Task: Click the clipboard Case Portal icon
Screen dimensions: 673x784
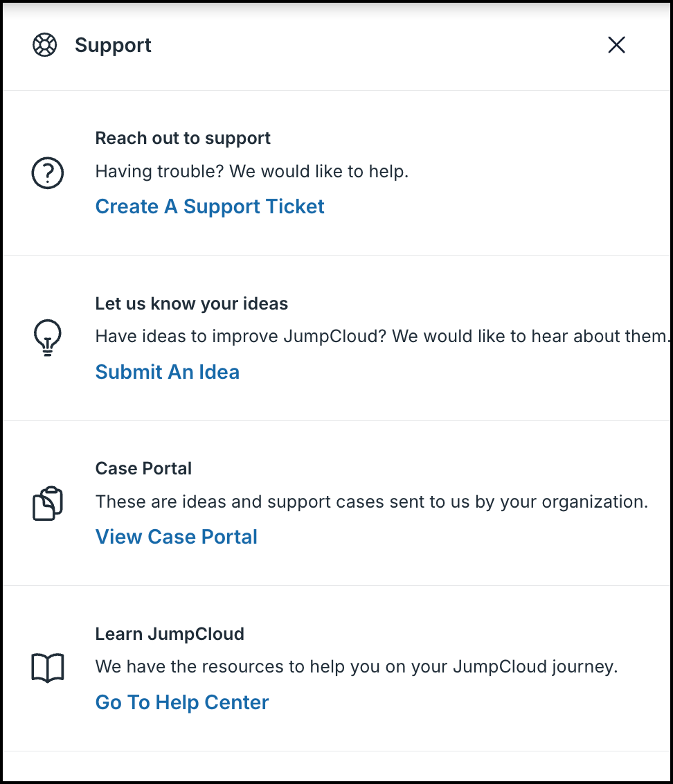Action: [x=47, y=503]
